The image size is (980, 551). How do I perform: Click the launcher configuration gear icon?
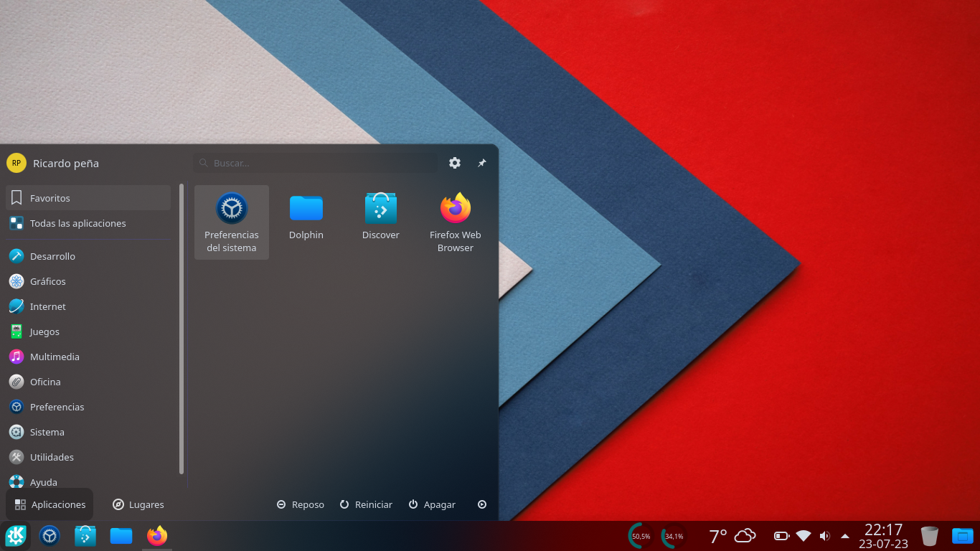(x=455, y=163)
